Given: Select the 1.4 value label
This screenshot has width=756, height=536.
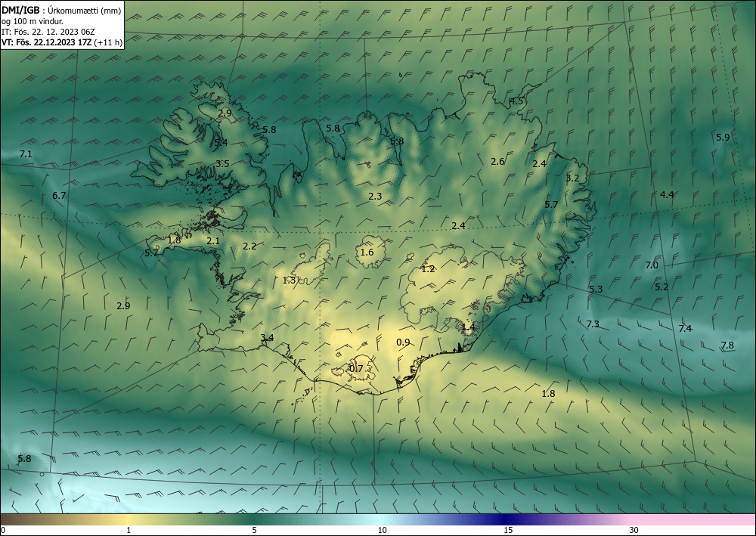Looking at the screenshot, I should [468, 327].
